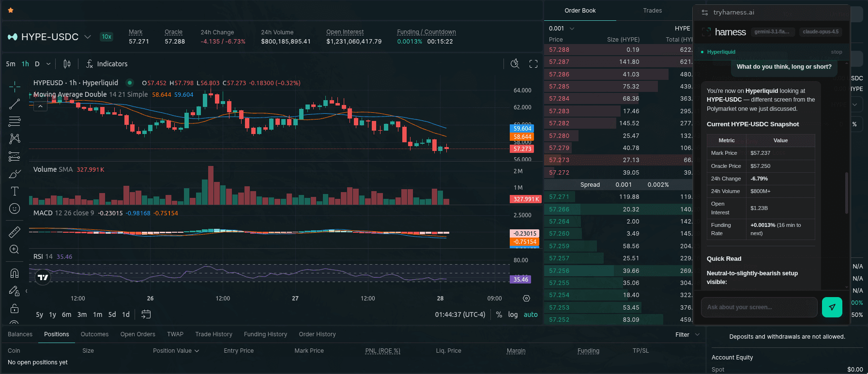Screen dimensions: 868x374
Task: Open the Balances tab
Action: (x=20, y=334)
